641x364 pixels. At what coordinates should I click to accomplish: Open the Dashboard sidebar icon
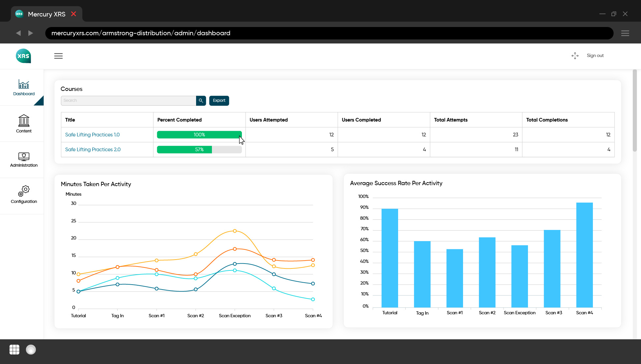[x=24, y=85]
